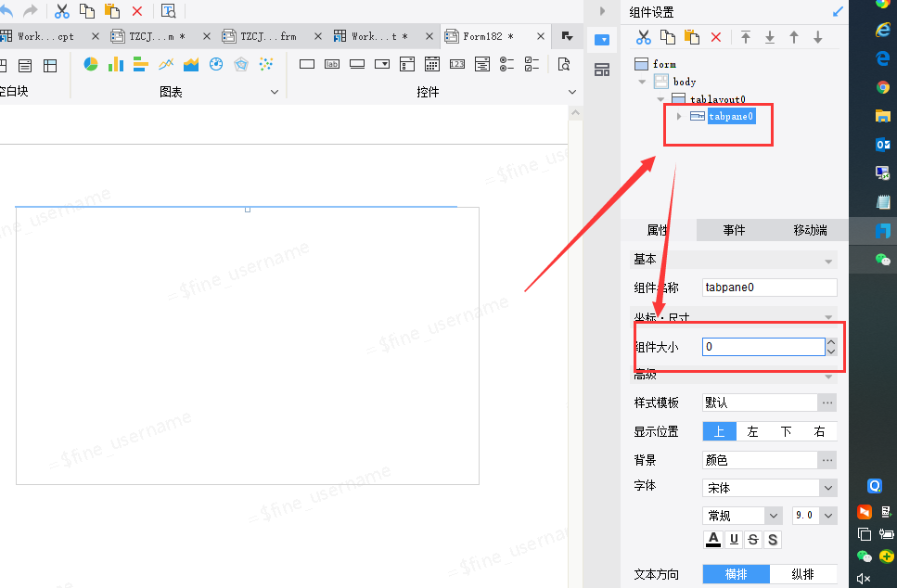
Task: Add a date picker control
Action: tap(432, 64)
